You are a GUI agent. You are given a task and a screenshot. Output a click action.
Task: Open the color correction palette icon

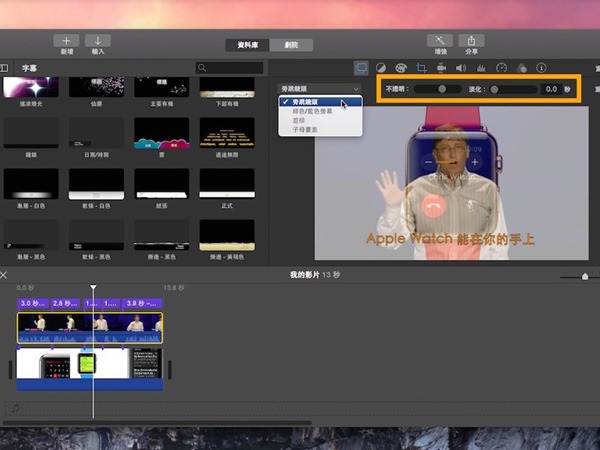point(401,68)
